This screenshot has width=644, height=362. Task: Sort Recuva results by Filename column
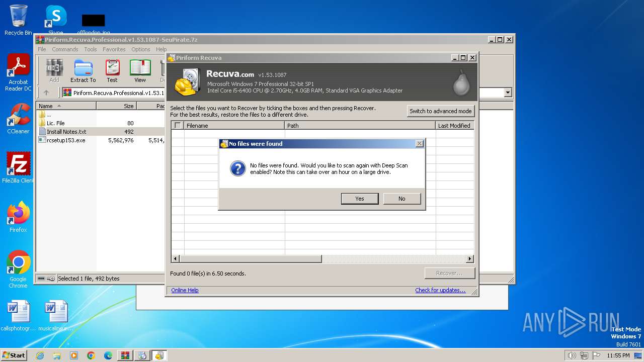(234, 126)
